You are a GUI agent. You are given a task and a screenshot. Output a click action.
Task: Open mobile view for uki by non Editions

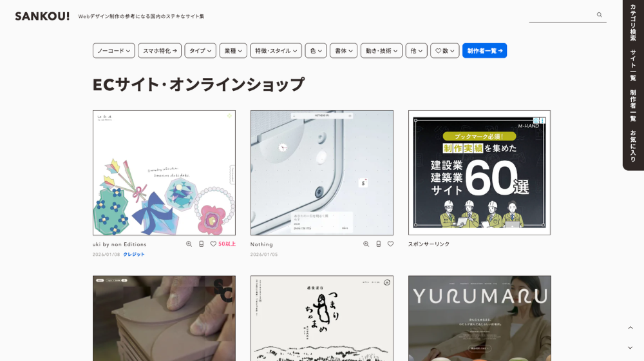point(201,244)
